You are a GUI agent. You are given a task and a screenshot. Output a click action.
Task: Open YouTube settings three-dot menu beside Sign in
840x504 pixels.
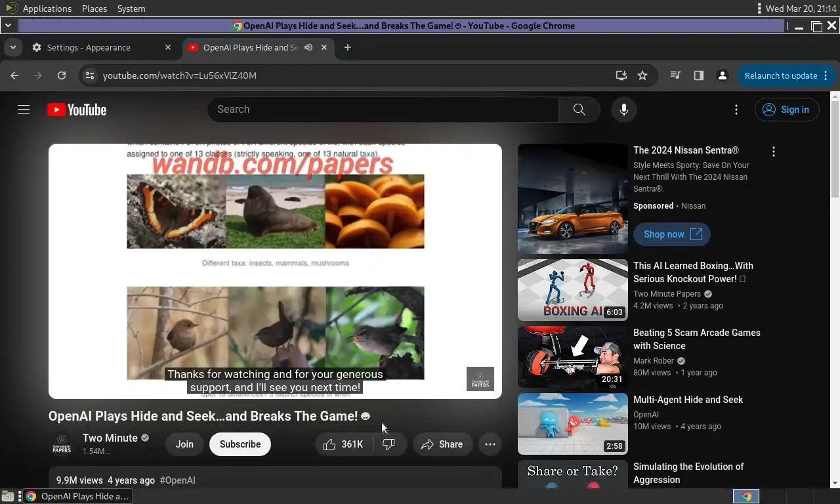736,110
